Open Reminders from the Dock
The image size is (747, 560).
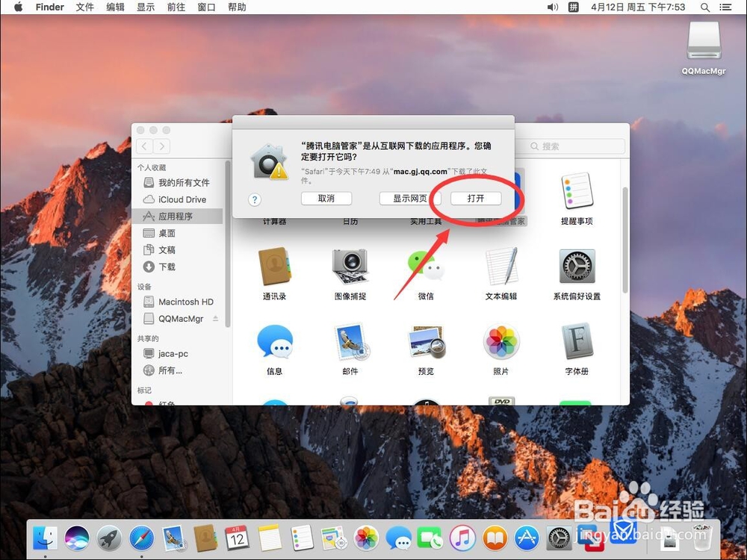click(x=302, y=538)
